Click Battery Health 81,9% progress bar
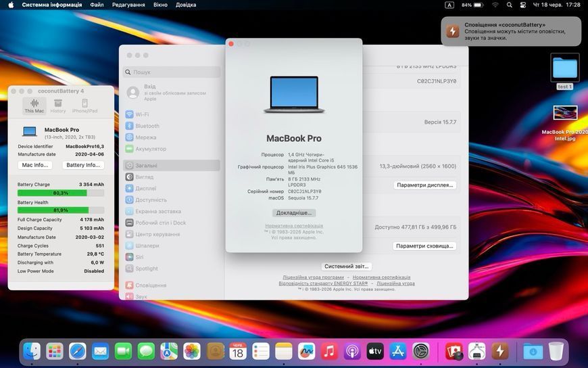The height and width of the screenshot is (368, 588). click(61, 210)
